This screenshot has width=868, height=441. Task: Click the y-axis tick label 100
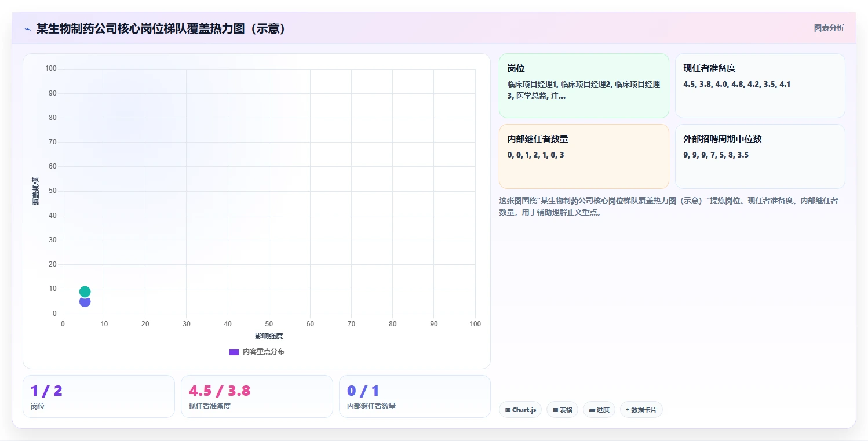click(x=50, y=68)
